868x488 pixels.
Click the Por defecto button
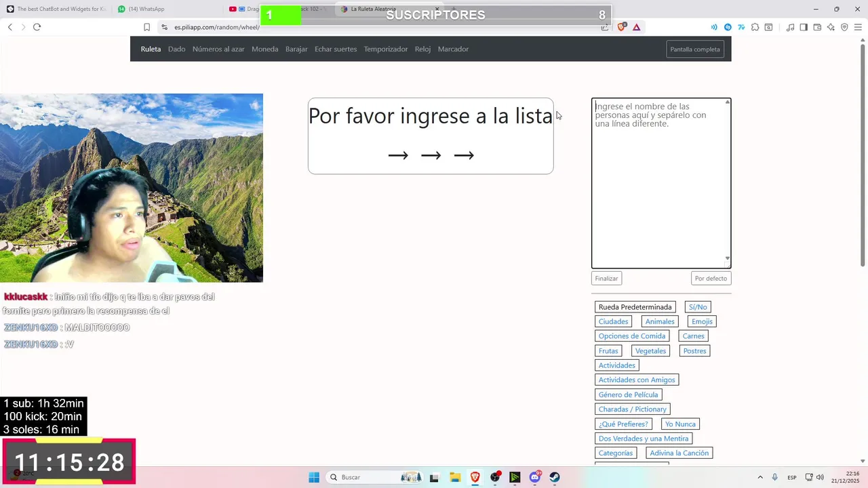(711, 278)
